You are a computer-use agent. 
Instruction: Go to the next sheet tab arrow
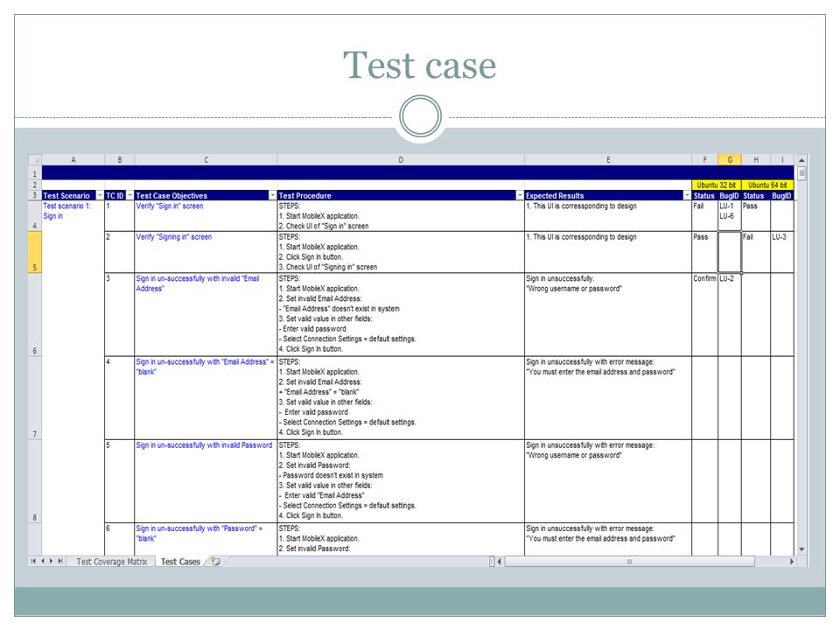click(52, 562)
